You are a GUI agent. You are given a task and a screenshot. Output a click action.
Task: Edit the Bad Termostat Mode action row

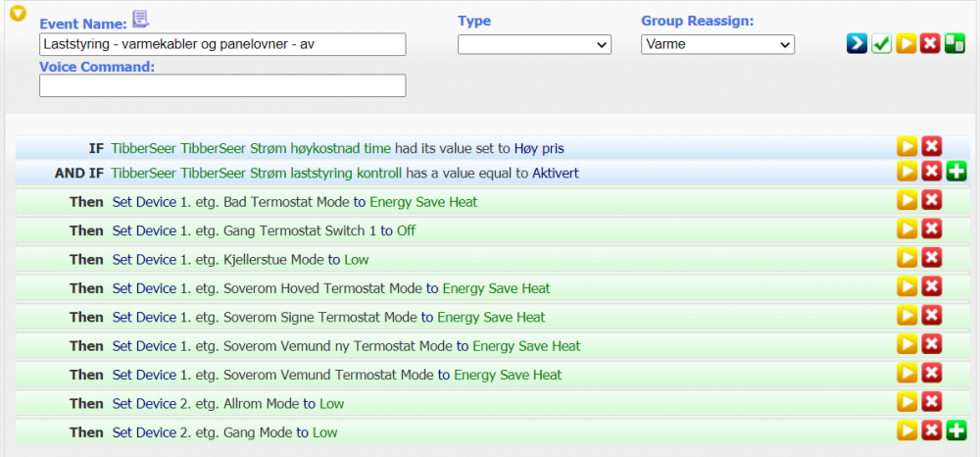tap(907, 200)
